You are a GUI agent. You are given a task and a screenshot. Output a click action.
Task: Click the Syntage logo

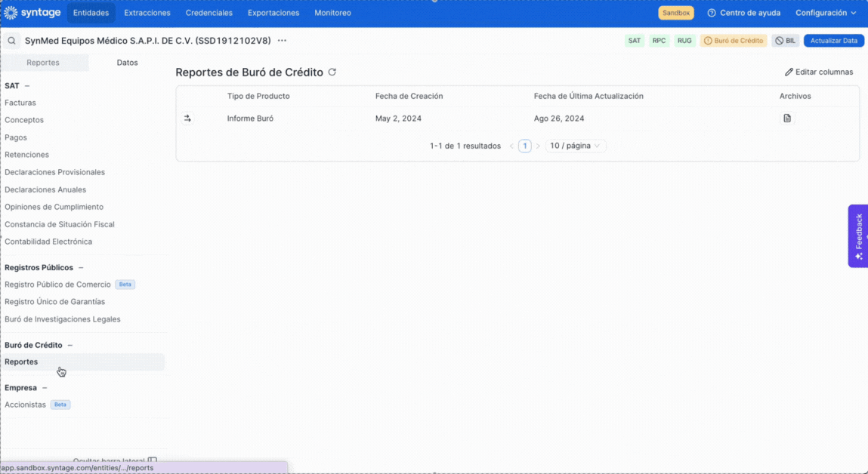[32, 12]
